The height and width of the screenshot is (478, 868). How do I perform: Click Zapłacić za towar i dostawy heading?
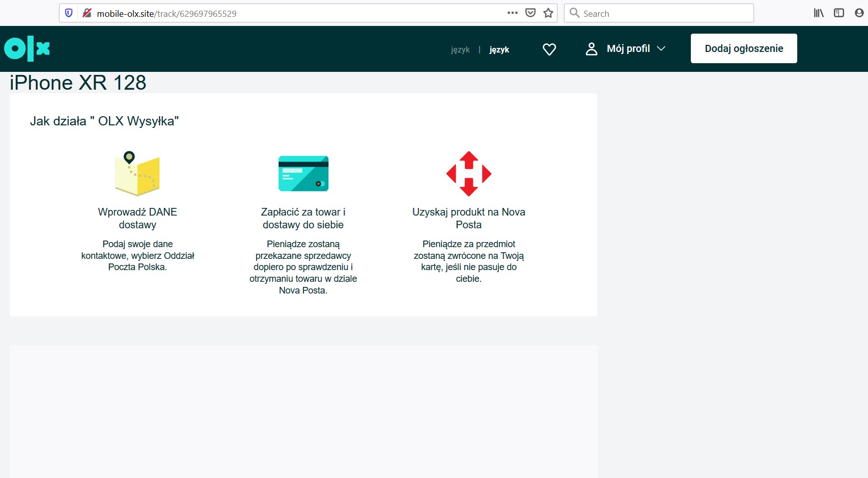[303, 218]
